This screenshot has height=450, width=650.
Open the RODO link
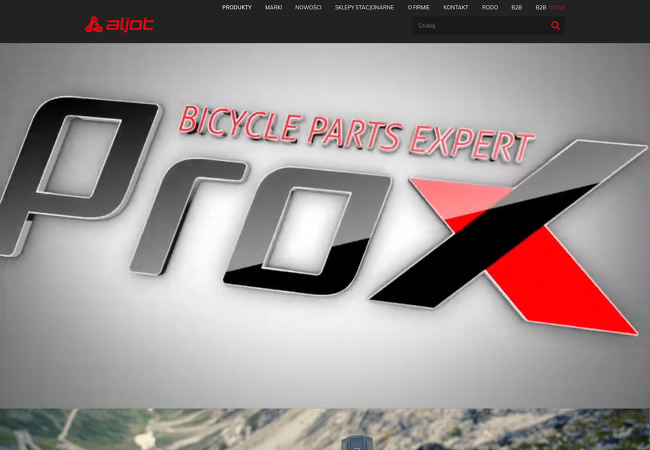click(490, 7)
